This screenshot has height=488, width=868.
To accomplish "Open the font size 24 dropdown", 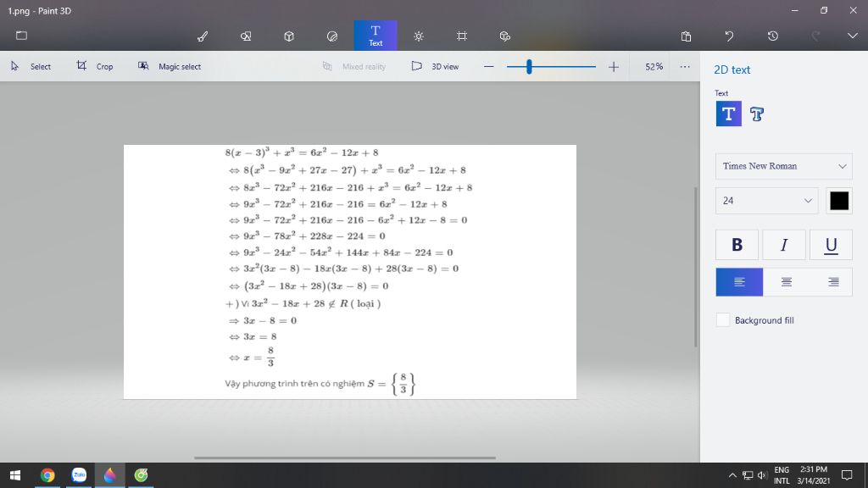I will (x=766, y=201).
